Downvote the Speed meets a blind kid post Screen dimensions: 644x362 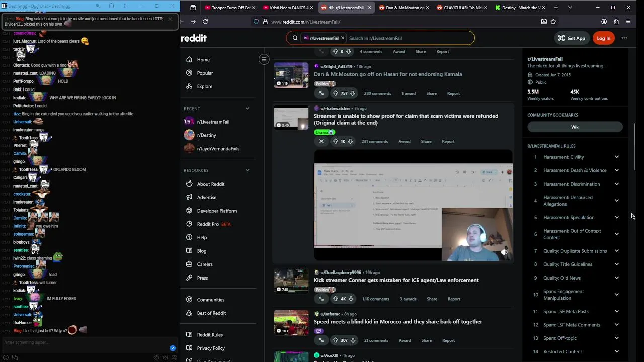352,340
